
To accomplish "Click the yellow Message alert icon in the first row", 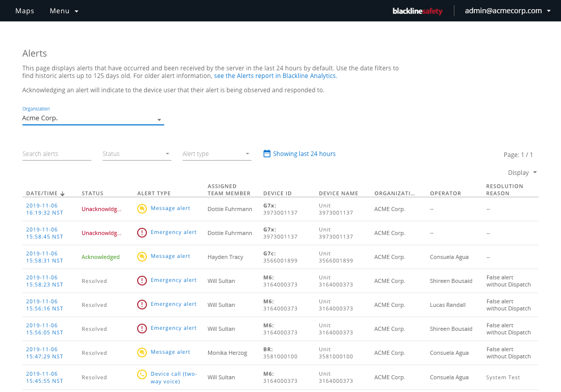I will (x=142, y=208).
